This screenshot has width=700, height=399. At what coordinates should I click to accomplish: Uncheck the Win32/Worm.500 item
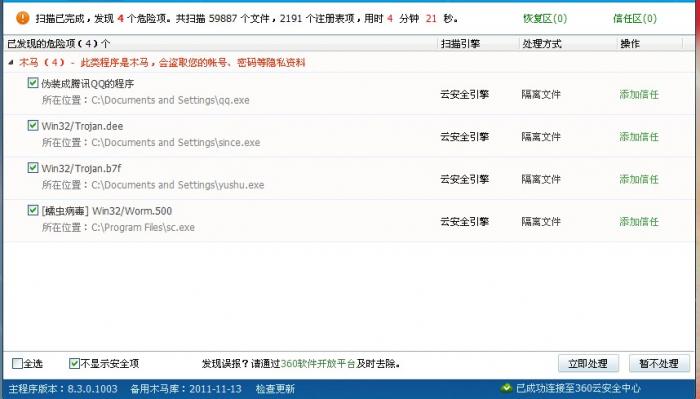(33, 210)
